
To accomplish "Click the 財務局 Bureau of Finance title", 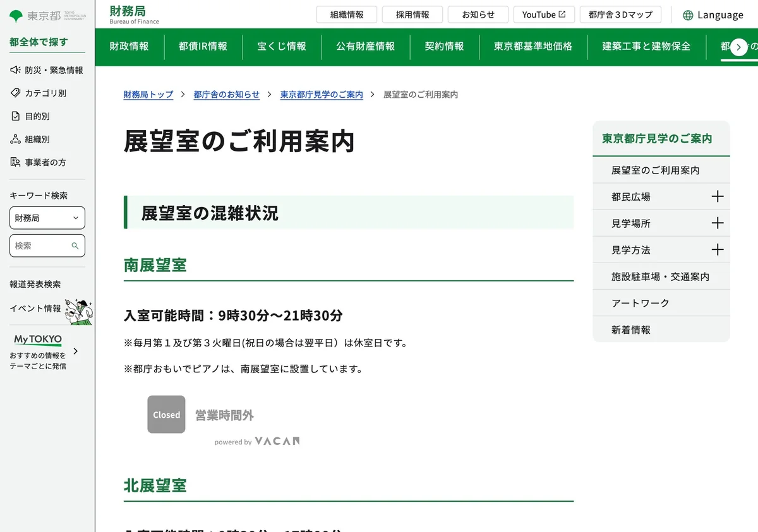I will 135,15.
